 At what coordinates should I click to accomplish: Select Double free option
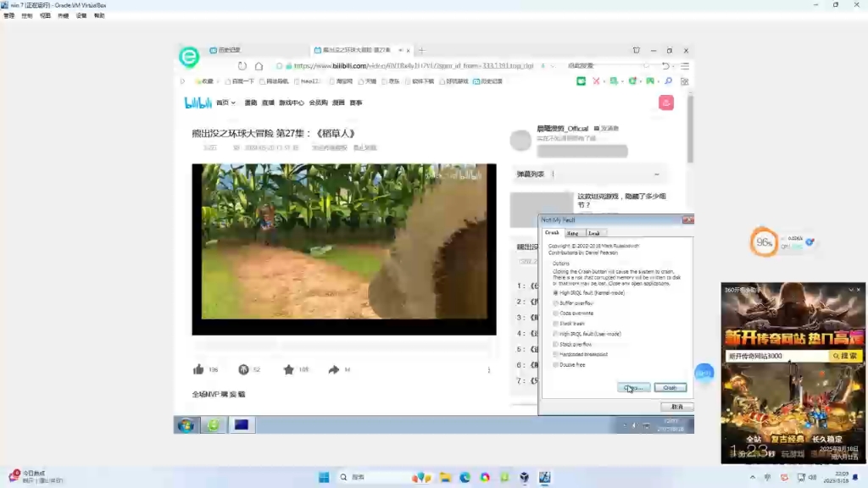pos(569,365)
